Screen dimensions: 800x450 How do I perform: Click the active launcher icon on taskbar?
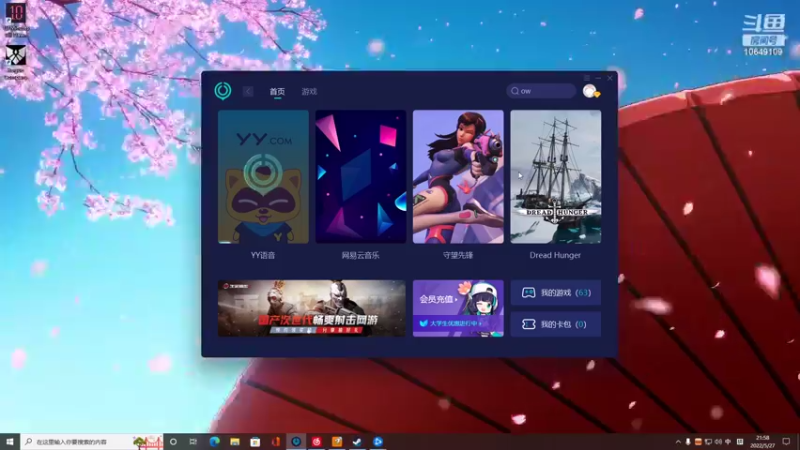(296, 441)
